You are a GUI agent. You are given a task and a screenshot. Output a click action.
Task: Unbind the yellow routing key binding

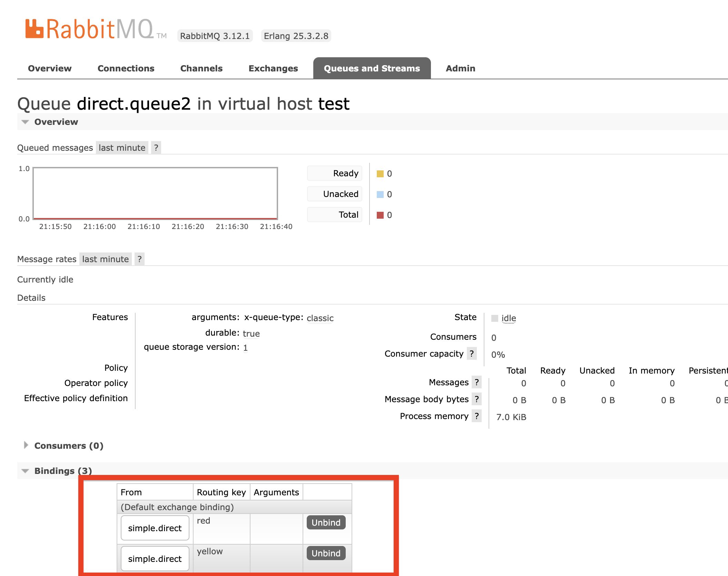coord(326,553)
